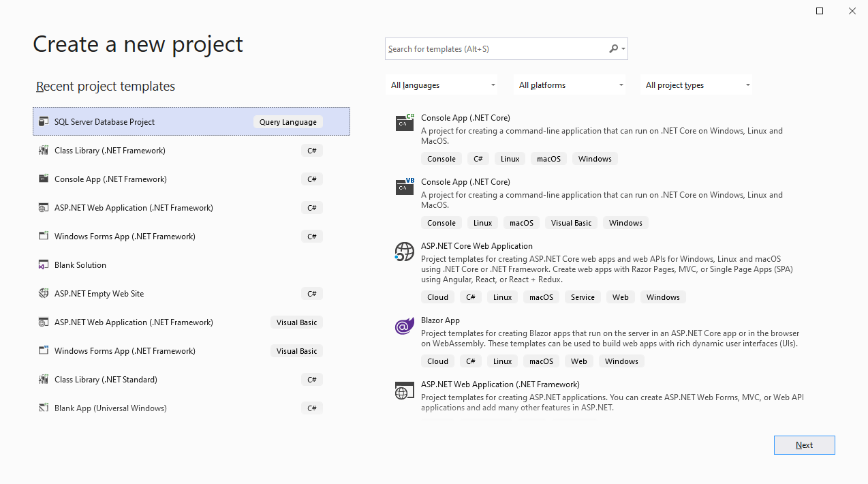Click the Web tag under Blazor App
Image resolution: width=868 pixels, height=484 pixels.
click(579, 361)
